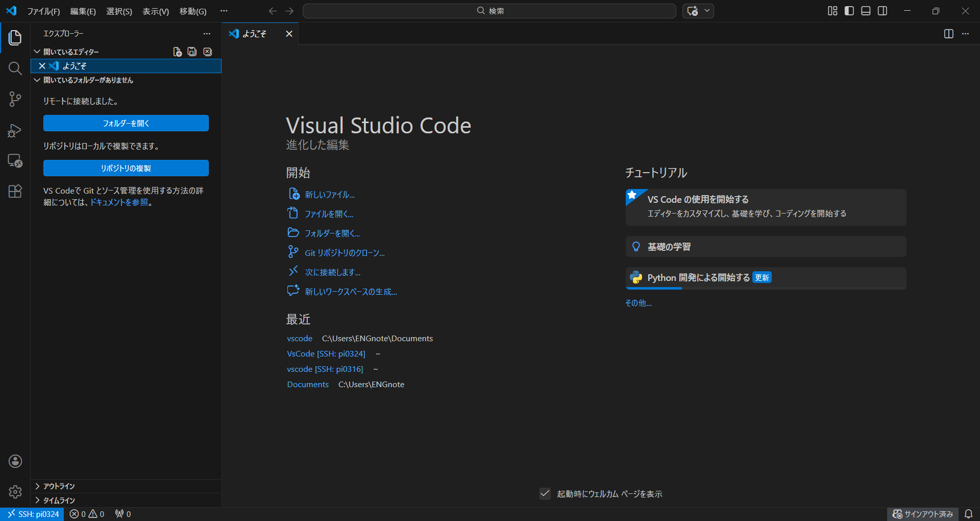Uncheck the show welcome page on startup checkbox

pos(545,493)
